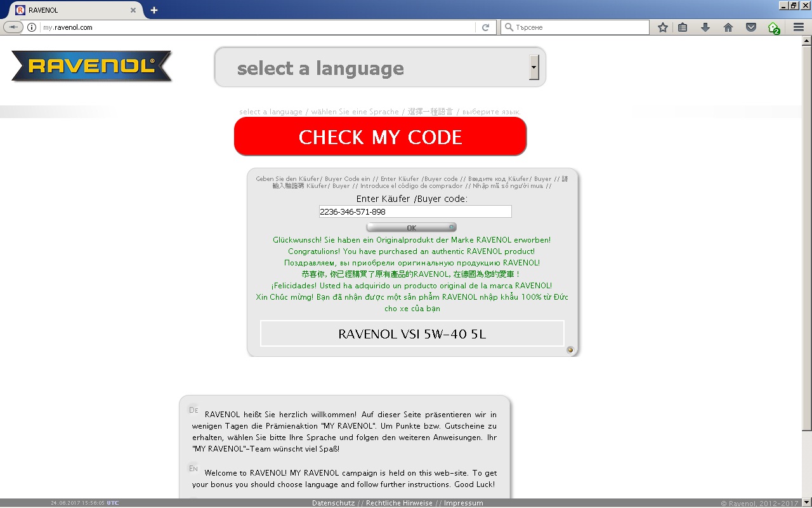Open the Impressum footer link

[x=463, y=503]
